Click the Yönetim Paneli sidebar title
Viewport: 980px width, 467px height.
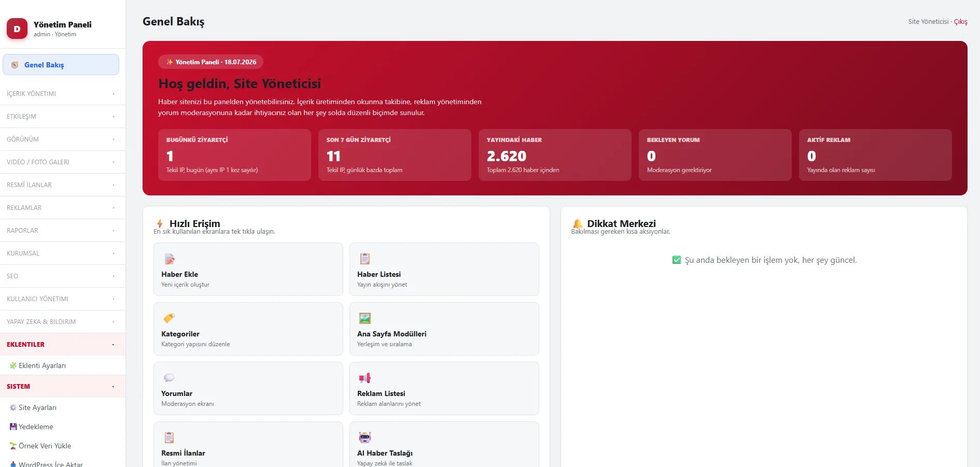coord(63,24)
